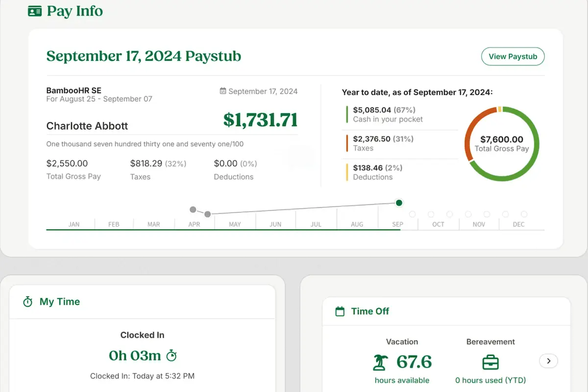Click the JAN month label on timeline
The height and width of the screenshot is (392, 588).
[x=74, y=224]
